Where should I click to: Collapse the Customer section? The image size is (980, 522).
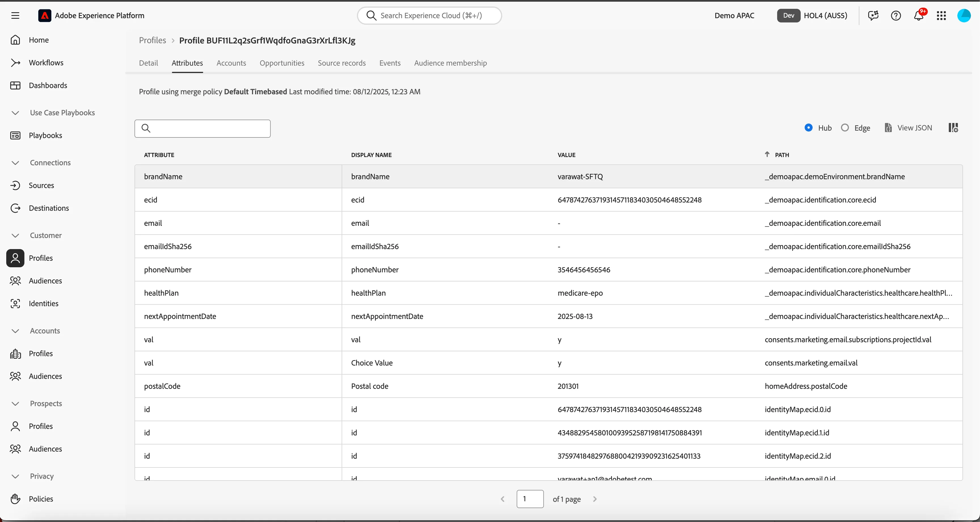[x=15, y=236]
